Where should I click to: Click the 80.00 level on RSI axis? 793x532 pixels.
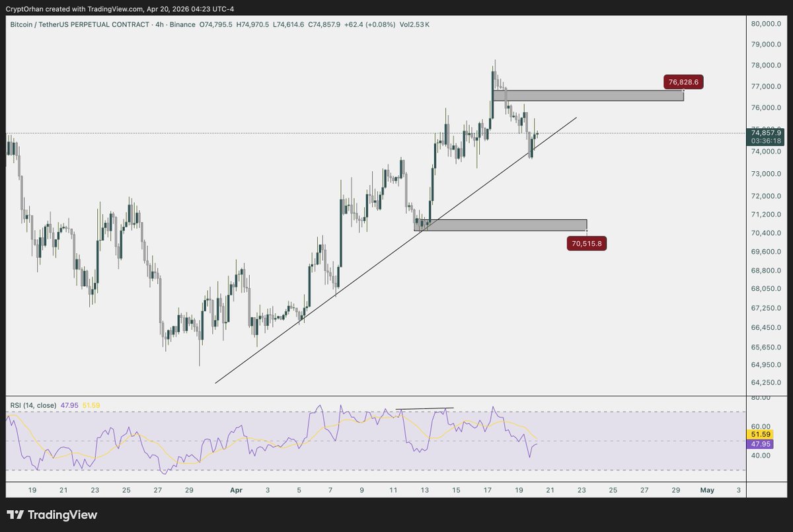pyautogui.click(x=761, y=397)
